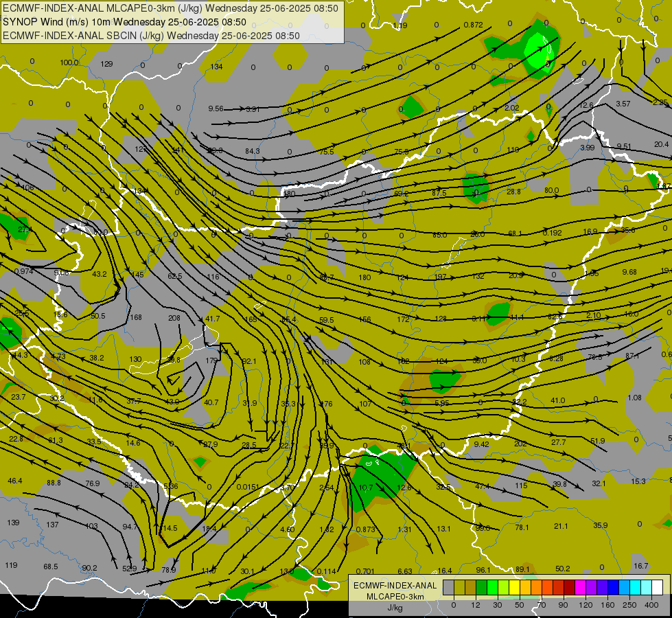Click the map value '50.2'
Screen dimensions: 672x618
(562, 569)
